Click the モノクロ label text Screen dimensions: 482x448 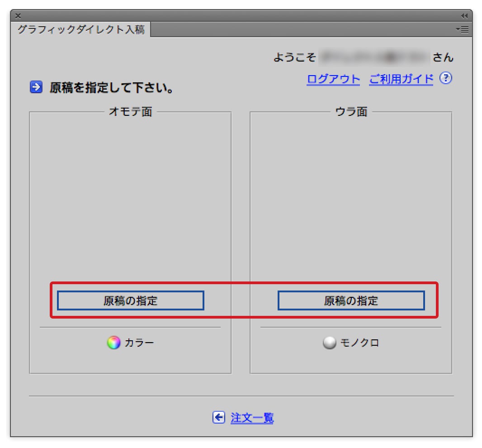click(x=359, y=343)
